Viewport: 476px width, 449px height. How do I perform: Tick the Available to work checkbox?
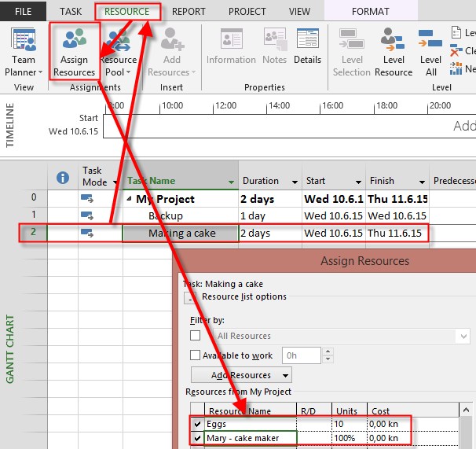click(196, 355)
